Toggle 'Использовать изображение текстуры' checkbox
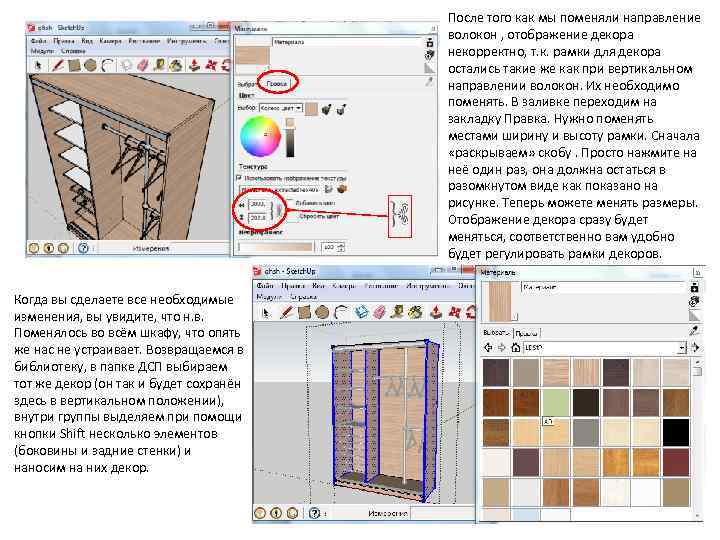Image resolution: width=720 pixels, height=540 pixels. [239, 177]
